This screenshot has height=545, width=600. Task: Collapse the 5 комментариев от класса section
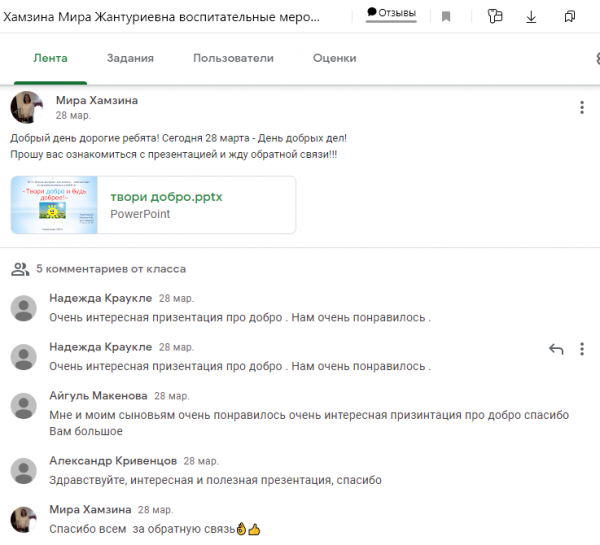click(110, 269)
